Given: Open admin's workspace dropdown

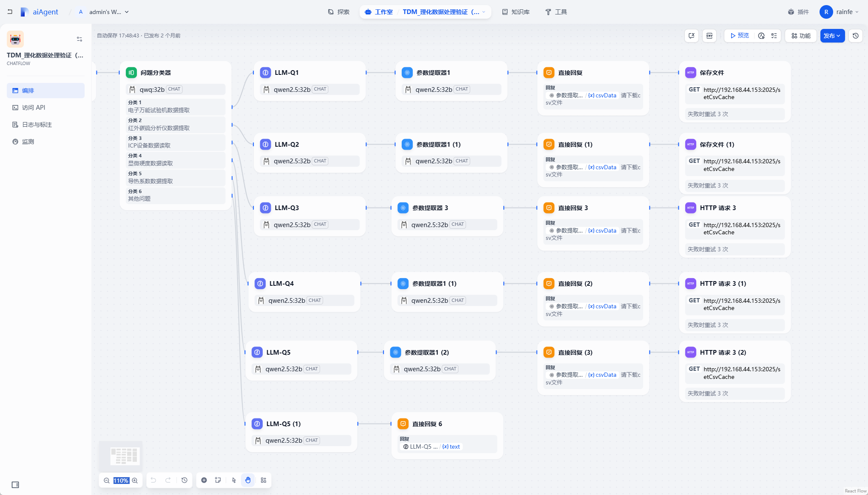Looking at the screenshot, I should (108, 12).
